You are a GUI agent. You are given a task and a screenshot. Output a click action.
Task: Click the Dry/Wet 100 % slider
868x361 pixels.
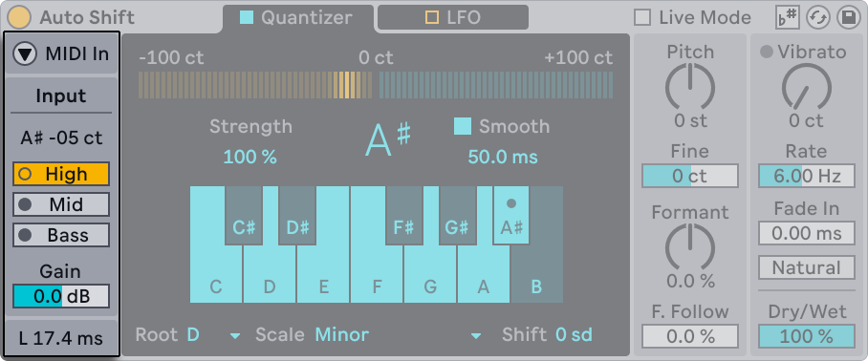[x=807, y=336]
